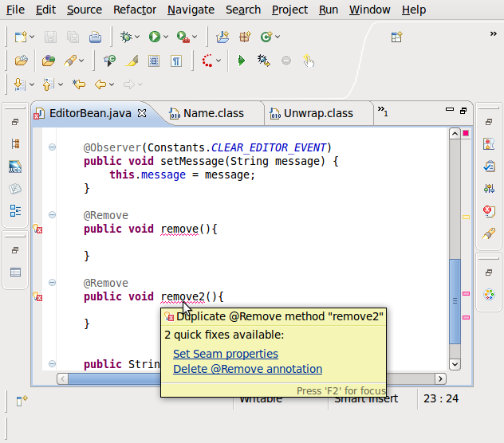Click the Resume green play icon
The width and height of the screenshot is (504, 443).
pos(241,61)
